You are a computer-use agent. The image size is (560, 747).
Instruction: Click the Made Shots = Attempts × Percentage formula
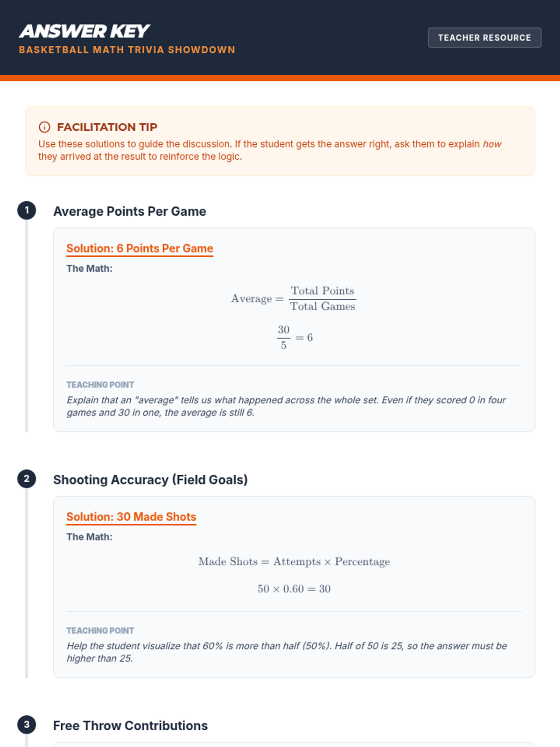pyautogui.click(x=294, y=562)
